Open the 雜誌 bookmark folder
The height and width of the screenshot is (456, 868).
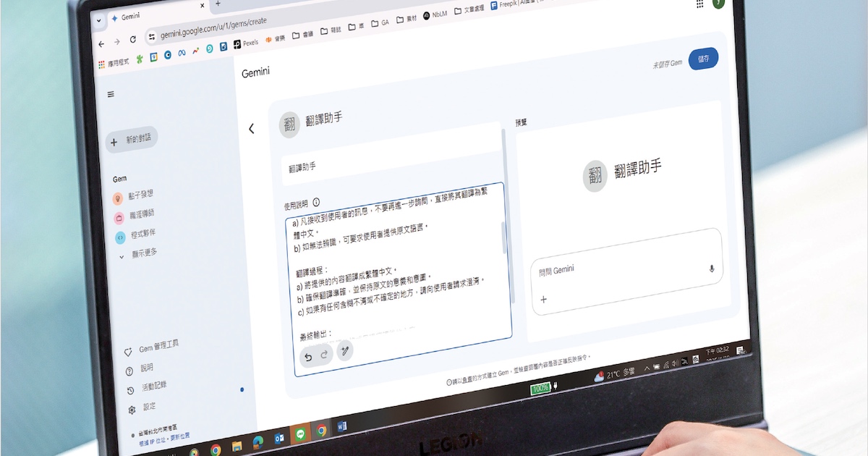click(330, 30)
